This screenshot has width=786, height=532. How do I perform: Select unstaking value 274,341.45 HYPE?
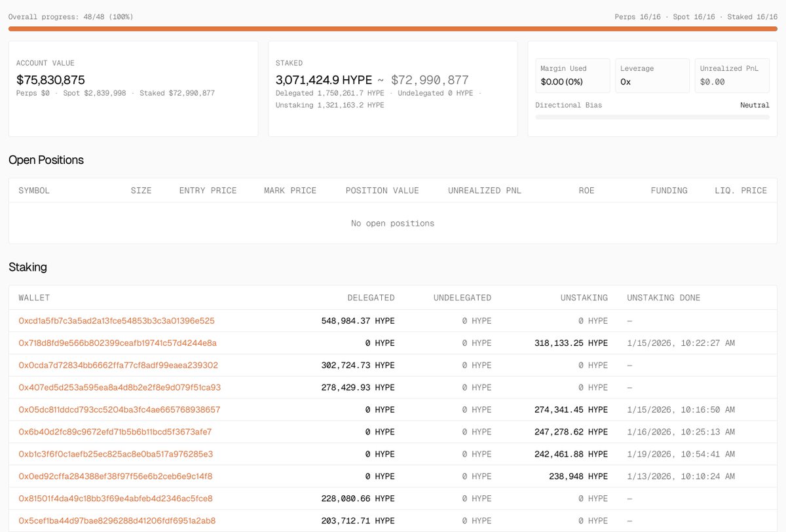pyautogui.click(x=571, y=410)
